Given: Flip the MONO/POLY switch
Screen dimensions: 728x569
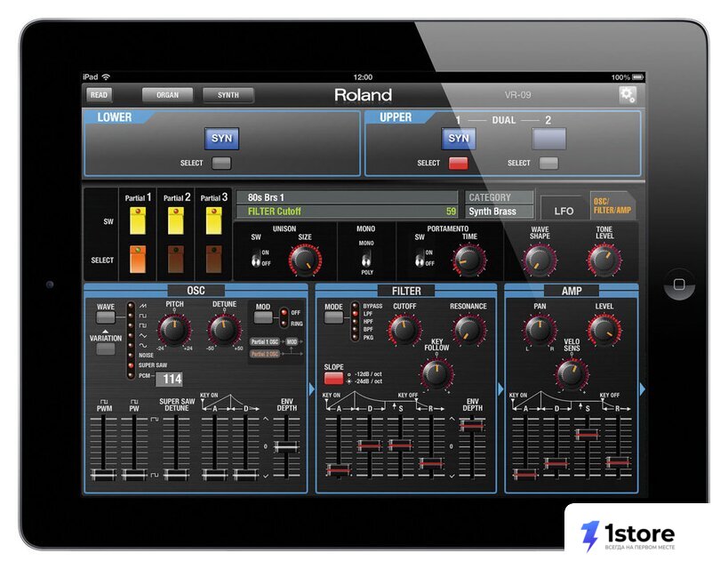Looking at the screenshot, I should click(x=366, y=258).
